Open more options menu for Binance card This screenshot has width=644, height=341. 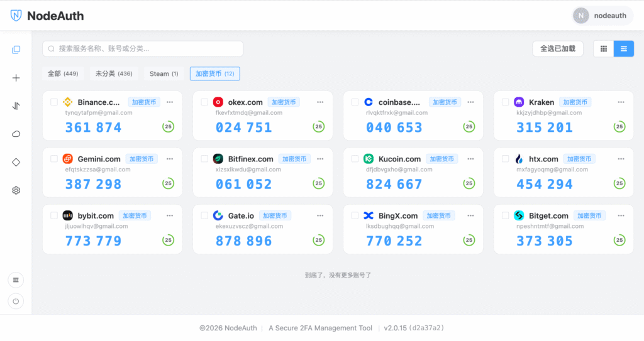tap(170, 102)
